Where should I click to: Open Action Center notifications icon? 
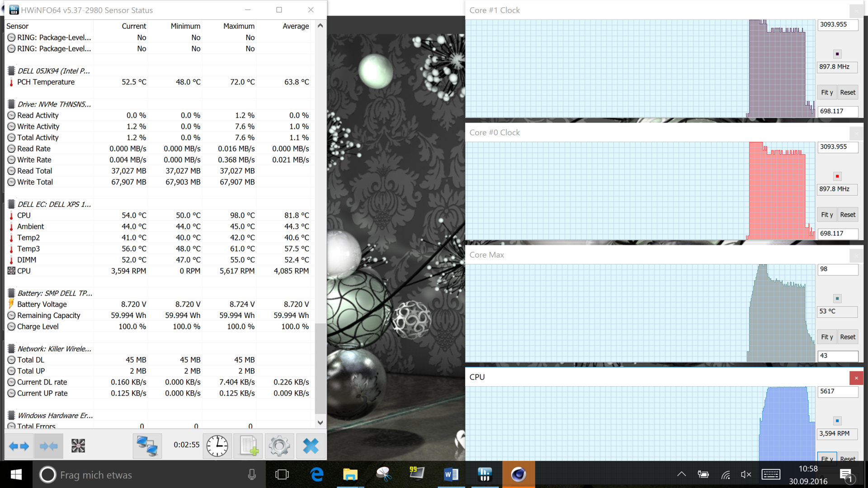tap(847, 475)
